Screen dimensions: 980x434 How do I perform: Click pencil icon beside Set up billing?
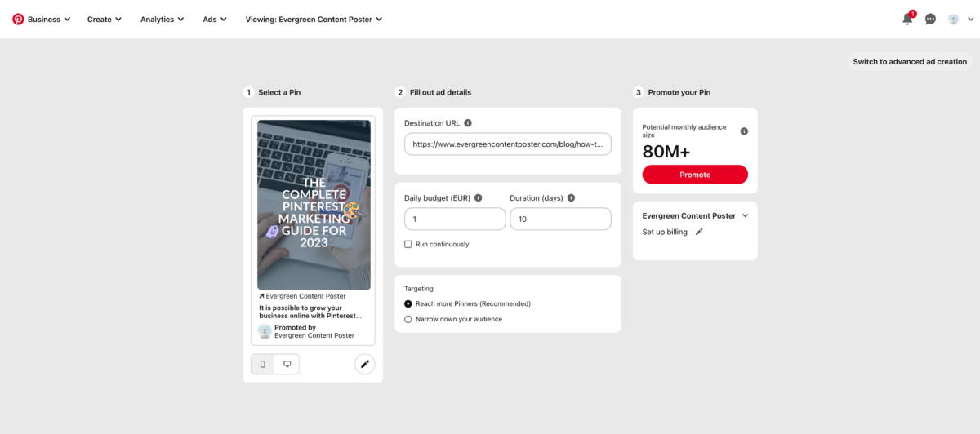(x=699, y=232)
